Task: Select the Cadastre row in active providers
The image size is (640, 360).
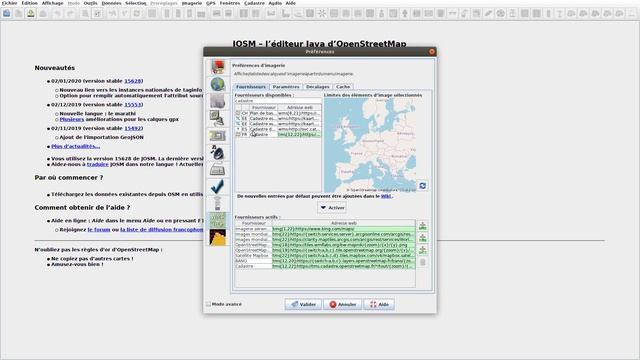Action: pos(325,266)
